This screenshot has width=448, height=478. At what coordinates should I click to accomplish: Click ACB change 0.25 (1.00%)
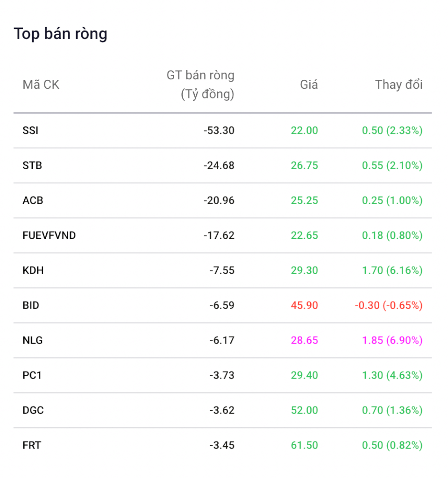[x=392, y=201]
